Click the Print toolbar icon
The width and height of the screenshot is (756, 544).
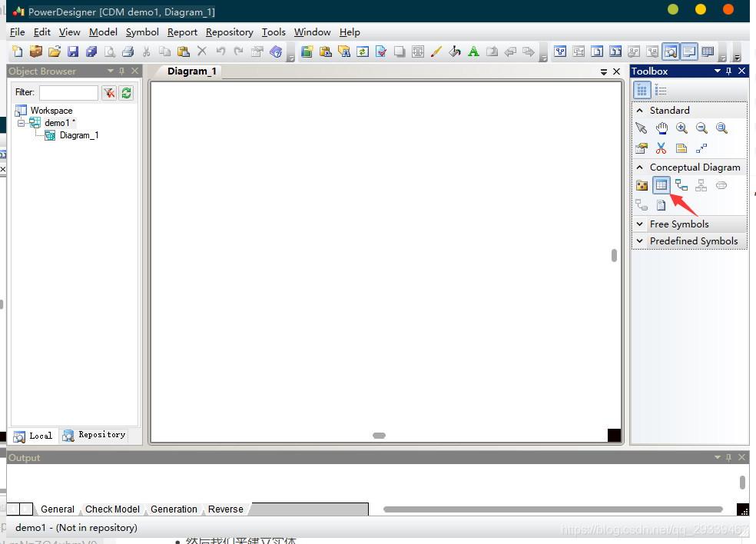(x=128, y=51)
